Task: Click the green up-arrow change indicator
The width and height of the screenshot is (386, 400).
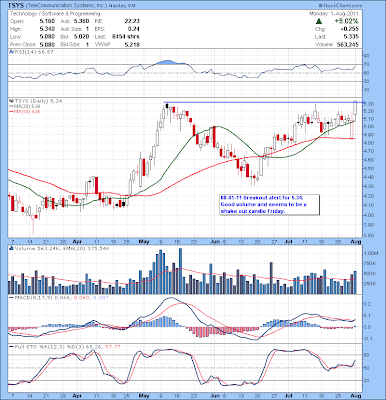Action: pyautogui.click(x=319, y=21)
